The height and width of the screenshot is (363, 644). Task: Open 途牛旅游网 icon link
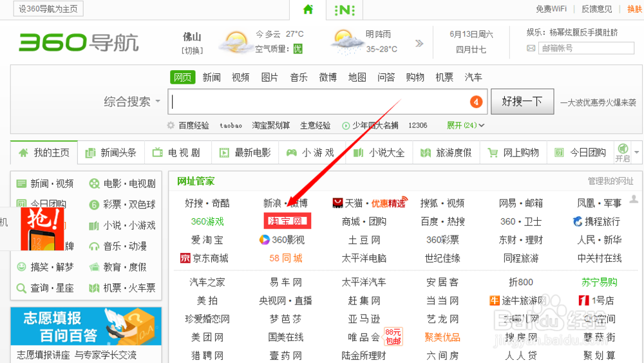494,301
